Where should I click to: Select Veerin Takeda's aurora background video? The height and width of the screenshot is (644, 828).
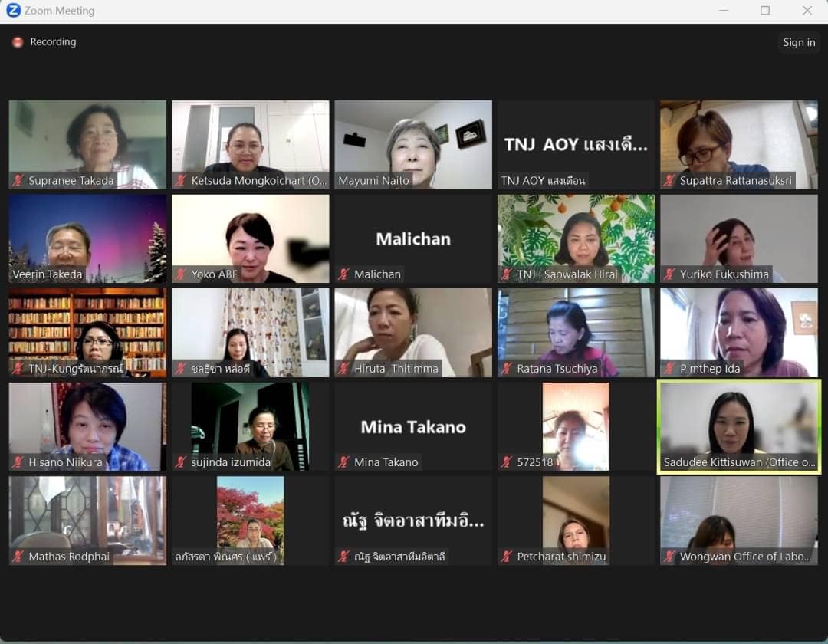(x=87, y=238)
